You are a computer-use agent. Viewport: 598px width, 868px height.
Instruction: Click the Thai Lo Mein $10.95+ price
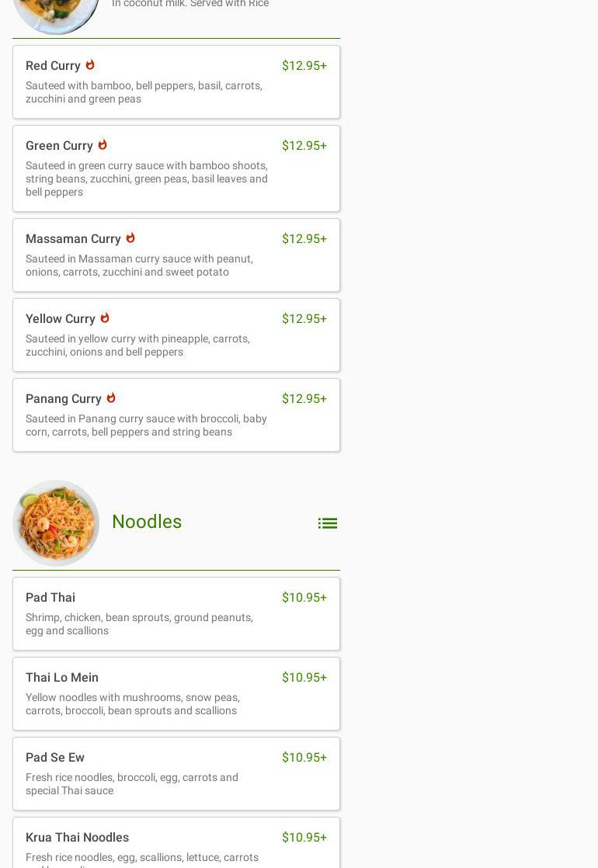304,678
